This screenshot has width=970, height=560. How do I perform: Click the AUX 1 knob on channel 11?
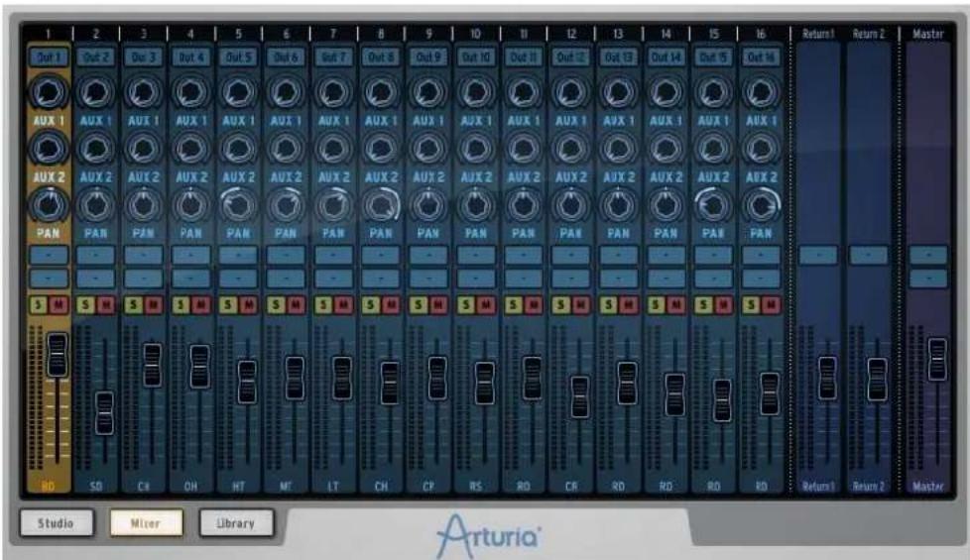524,93
